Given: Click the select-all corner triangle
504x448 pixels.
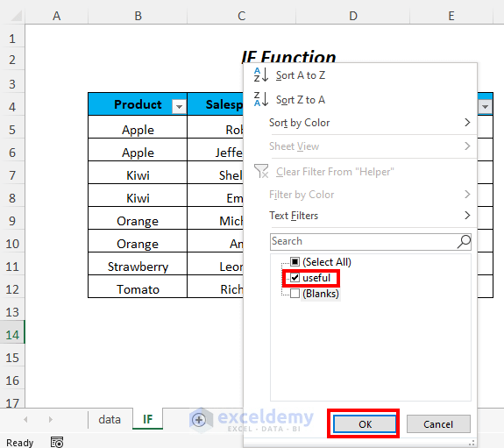Looking at the screenshot, I should coord(16,16).
